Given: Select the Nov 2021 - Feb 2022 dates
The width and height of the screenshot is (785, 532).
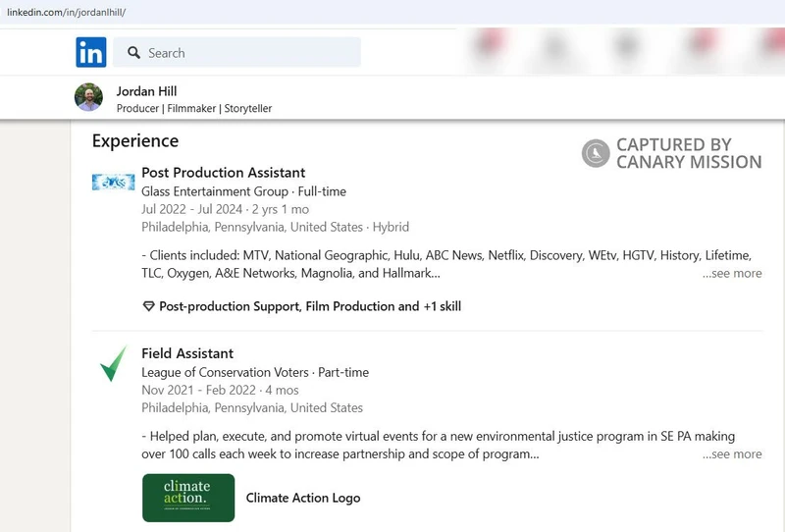Looking at the screenshot, I should 199,391.
